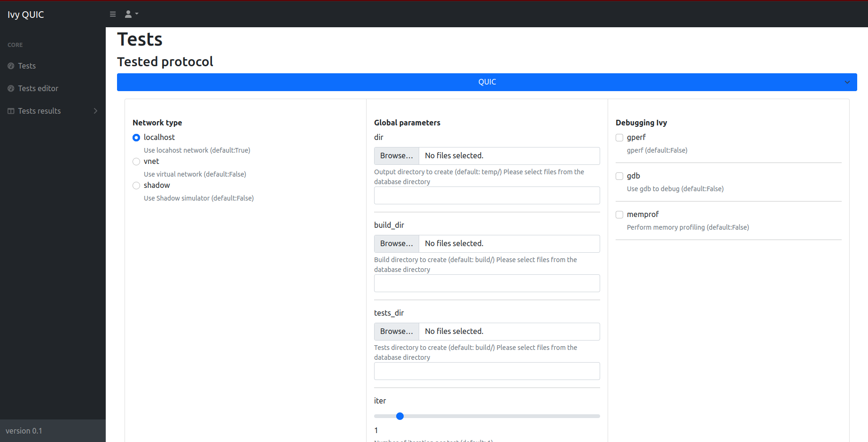Toggle the sidebar hamburger menu icon
868x442 pixels.
(x=113, y=14)
